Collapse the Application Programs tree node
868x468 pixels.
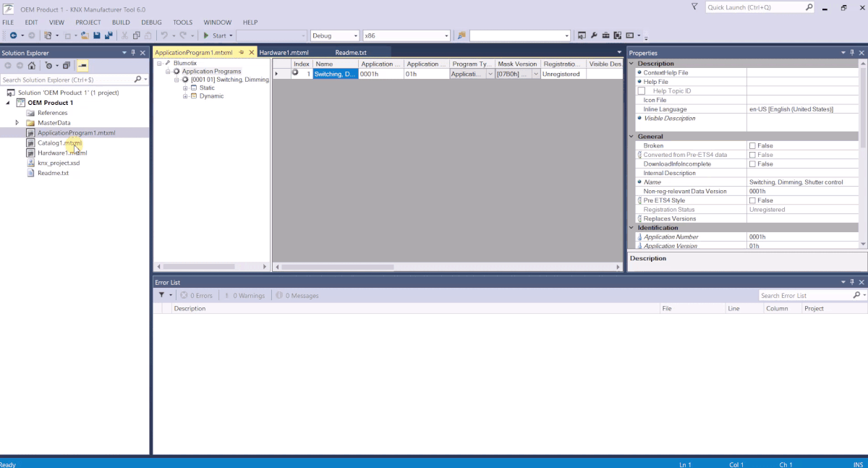coord(168,72)
